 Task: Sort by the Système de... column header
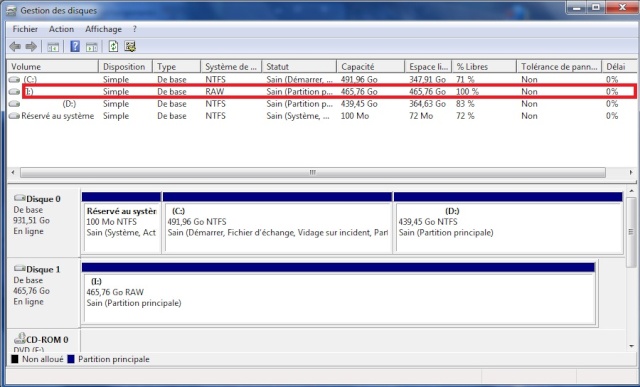pos(231,67)
